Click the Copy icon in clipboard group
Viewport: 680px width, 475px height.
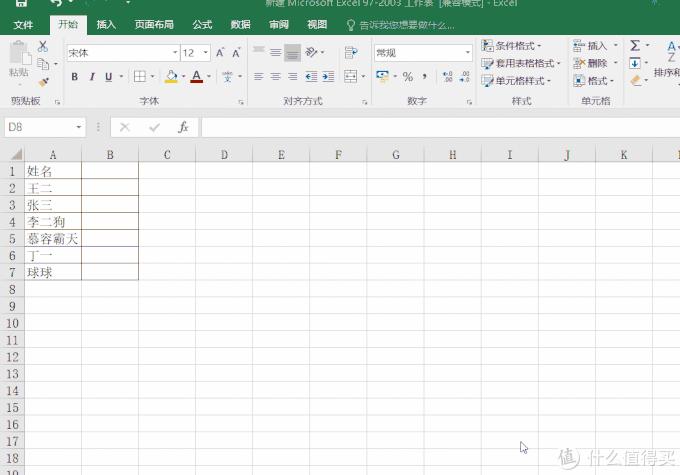point(43,64)
